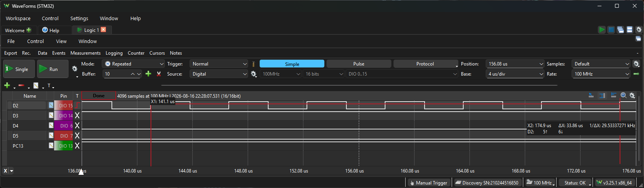The image size is (644, 188).
Task: Open the Logging menu
Action: [114, 53]
